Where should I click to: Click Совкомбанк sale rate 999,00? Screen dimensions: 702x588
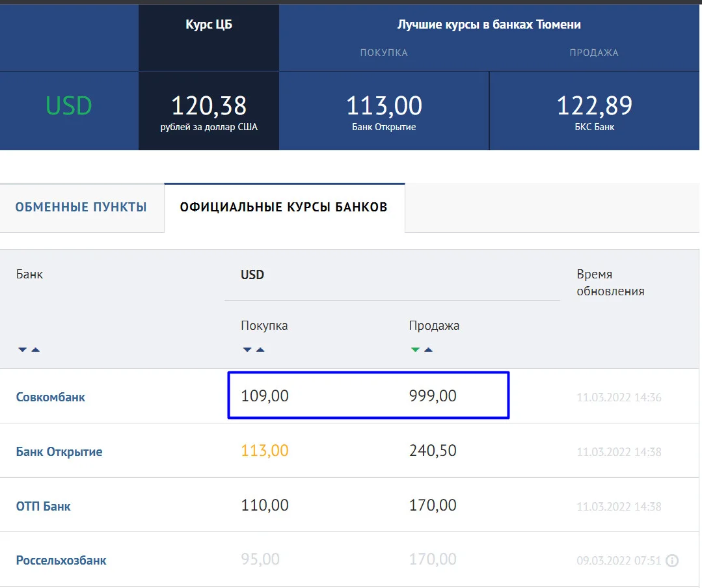pyautogui.click(x=433, y=396)
